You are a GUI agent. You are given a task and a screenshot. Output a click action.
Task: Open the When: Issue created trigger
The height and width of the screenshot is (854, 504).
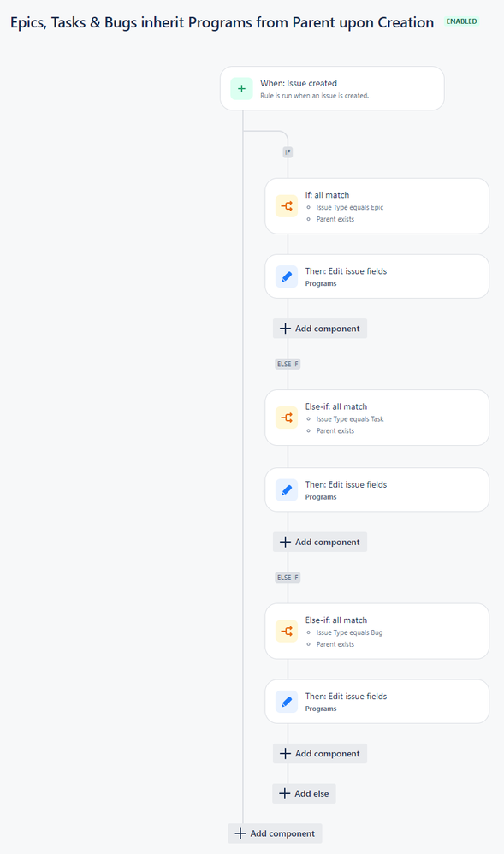tap(332, 89)
